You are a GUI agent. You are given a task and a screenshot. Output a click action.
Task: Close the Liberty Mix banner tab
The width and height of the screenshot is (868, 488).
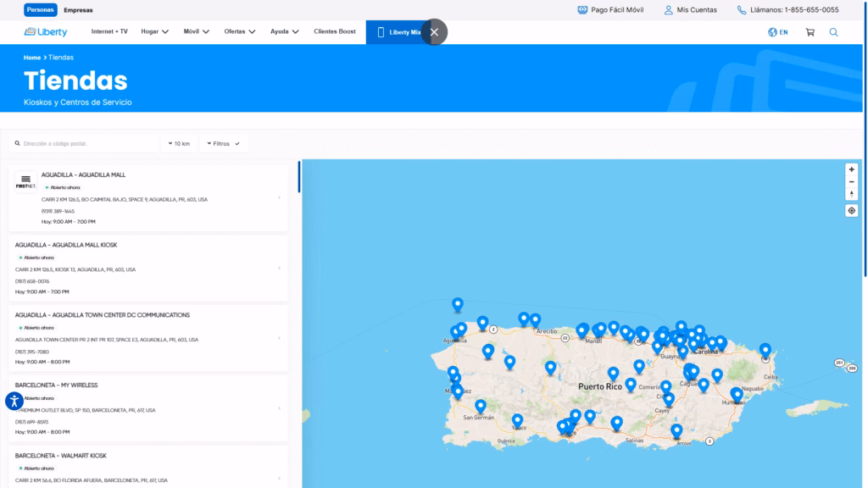434,32
